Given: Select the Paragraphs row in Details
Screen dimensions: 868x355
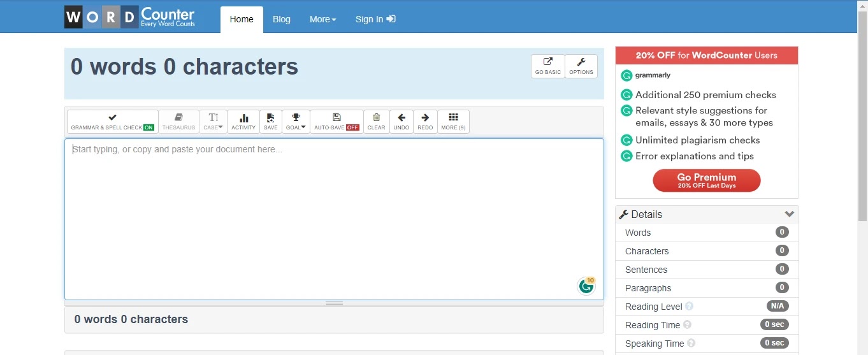Looking at the screenshot, I should click(707, 288).
